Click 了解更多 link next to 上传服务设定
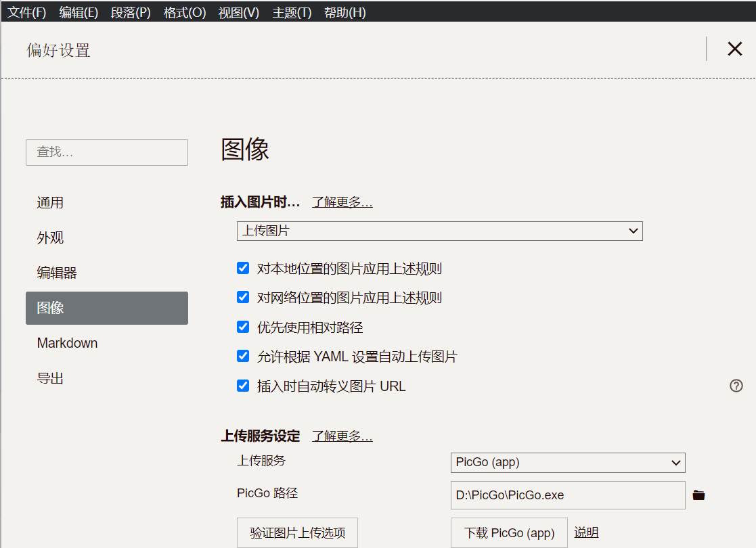Image resolution: width=756 pixels, height=548 pixels. coord(342,436)
